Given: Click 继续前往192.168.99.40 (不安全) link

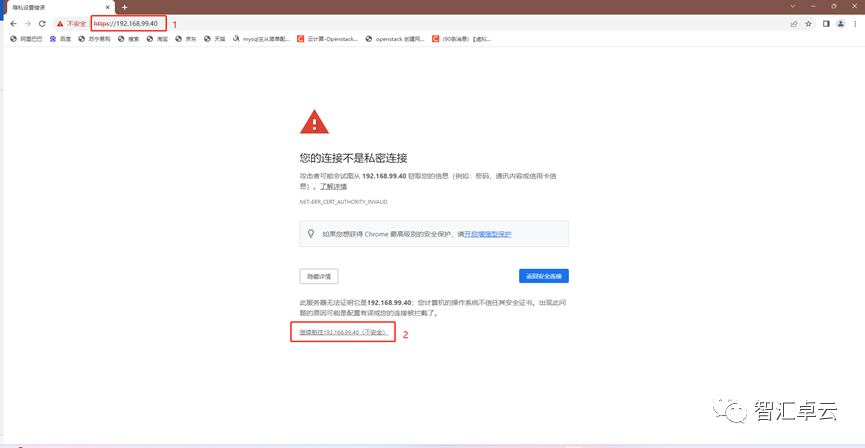Looking at the screenshot, I should click(x=344, y=333).
